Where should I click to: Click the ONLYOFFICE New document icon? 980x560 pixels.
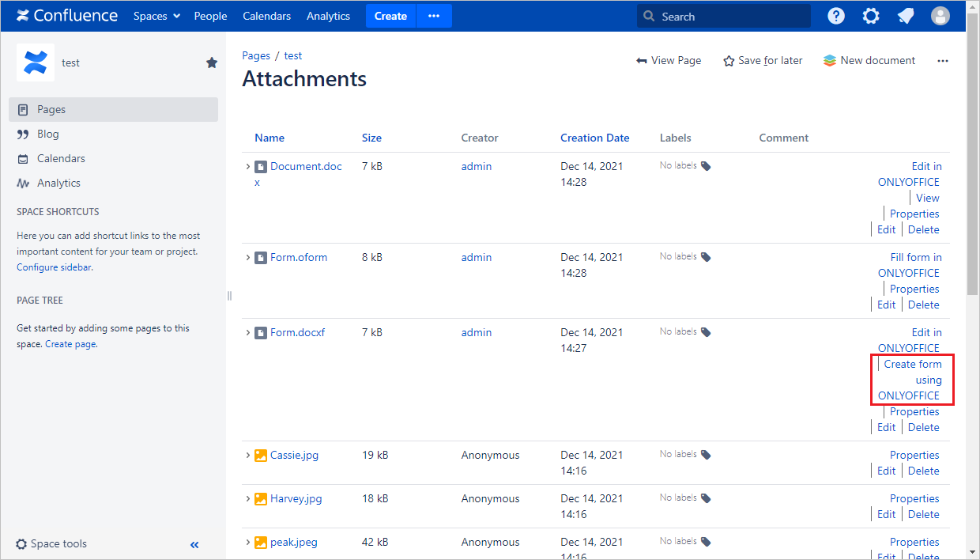tap(829, 60)
